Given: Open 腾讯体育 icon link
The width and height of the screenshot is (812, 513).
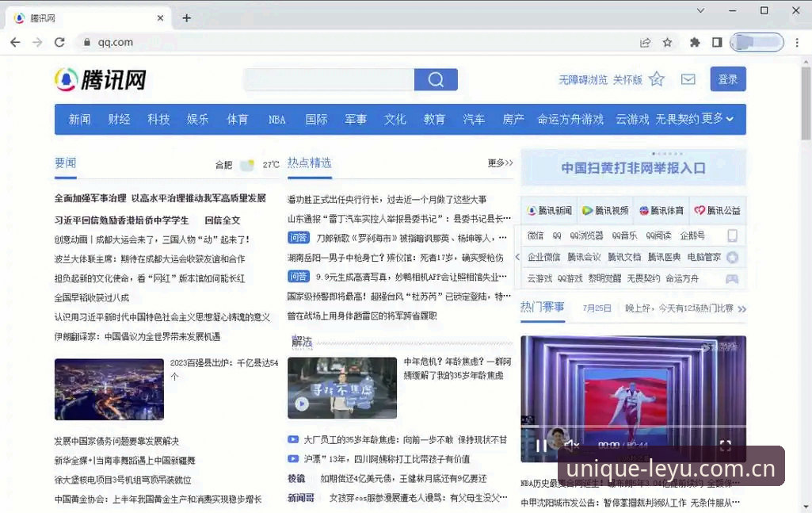Looking at the screenshot, I should point(661,210).
